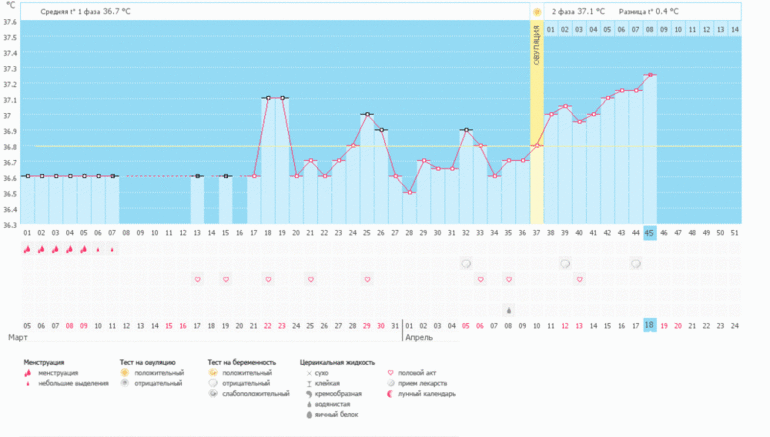770x437 pixels.
Task: Click the heart icon under cycle day 40
Action: [x=579, y=279]
